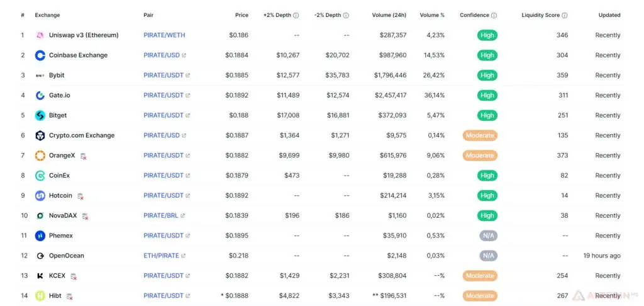The height and width of the screenshot is (306, 644).
Task: Open the PIRATE/WETH pair on Uniswap
Action: [x=164, y=35]
